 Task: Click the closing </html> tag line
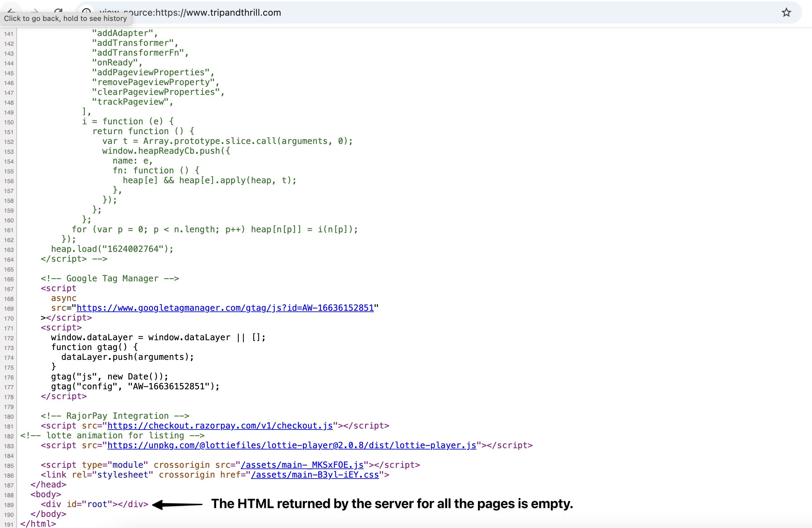point(38,524)
